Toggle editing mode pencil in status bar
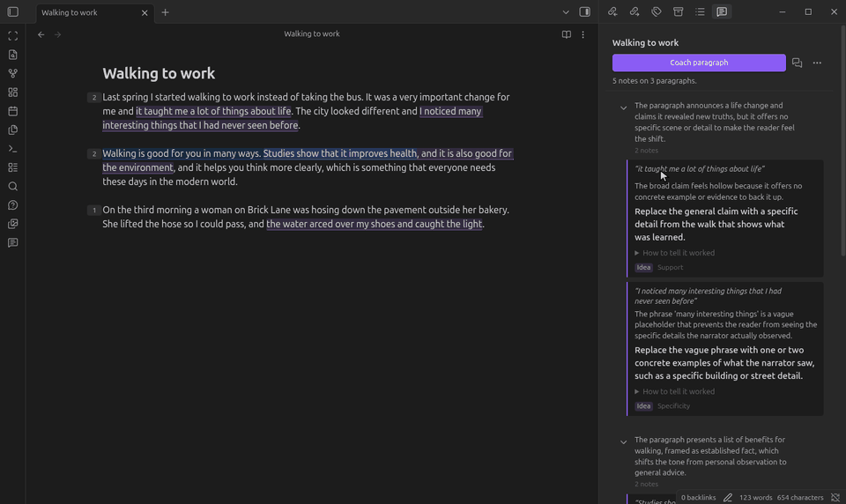This screenshot has height=504, width=846. coord(728,498)
